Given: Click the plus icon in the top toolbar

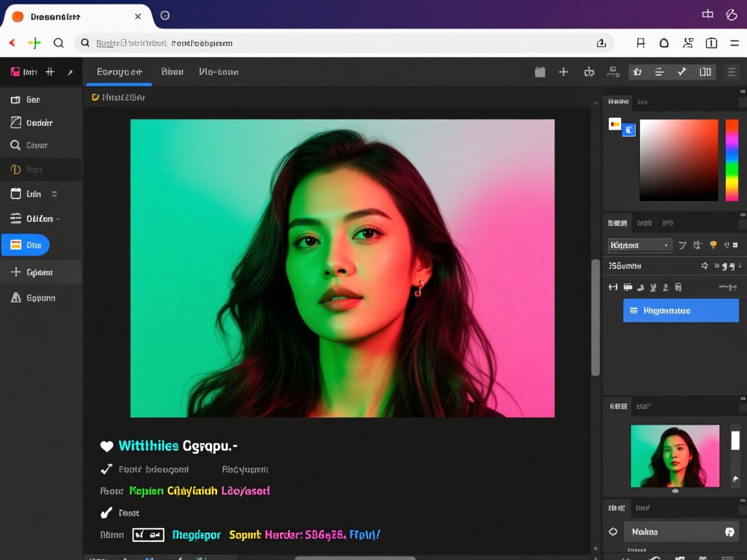Looking at the screenshot, I should [x=563, y=72].
